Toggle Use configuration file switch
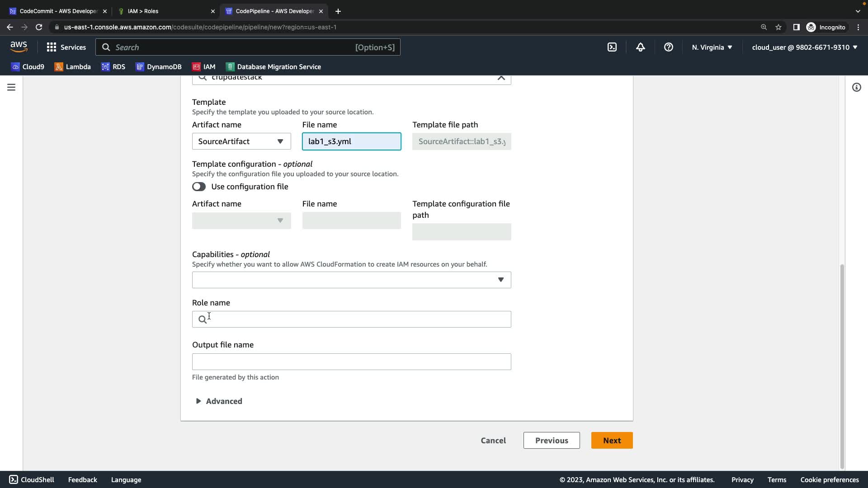Viewport: 868px width, 488px height. (x=199, y=187)
